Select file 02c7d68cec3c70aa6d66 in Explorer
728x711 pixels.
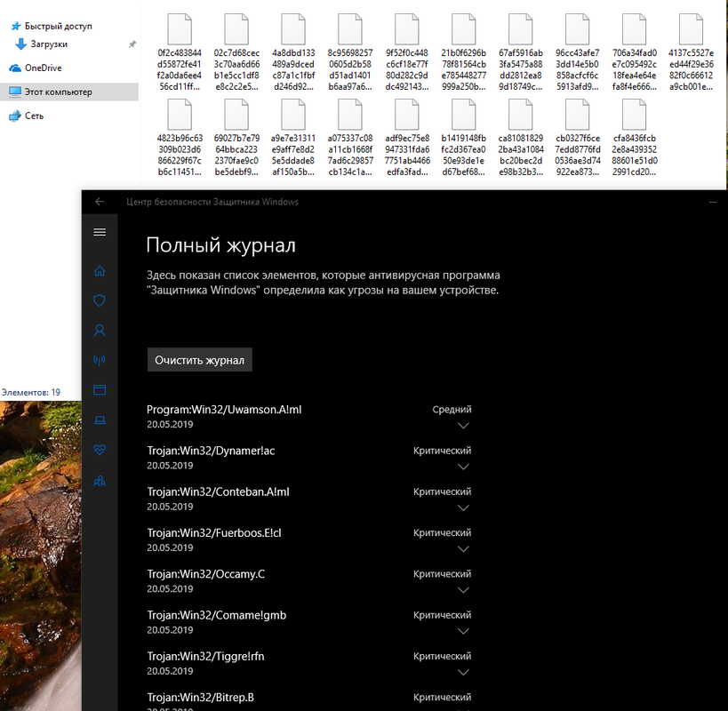[x=236, y=52]
